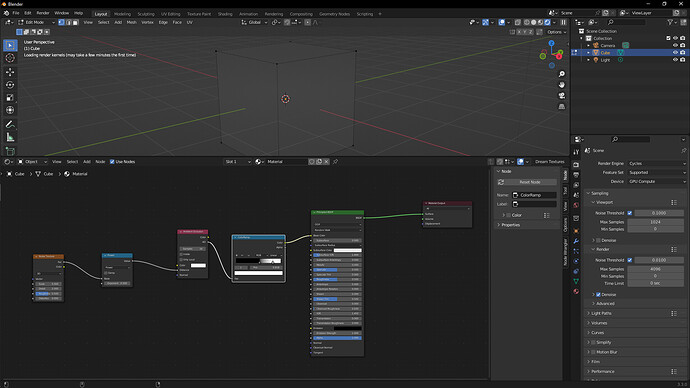
Task: Open Render properties tab icon
Action: 576,165
